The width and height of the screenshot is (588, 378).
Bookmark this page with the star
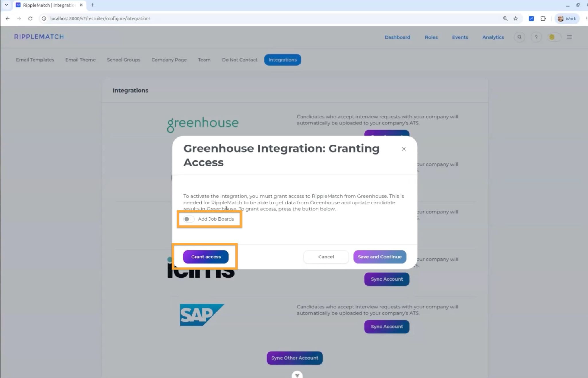[x=516, y=18]
